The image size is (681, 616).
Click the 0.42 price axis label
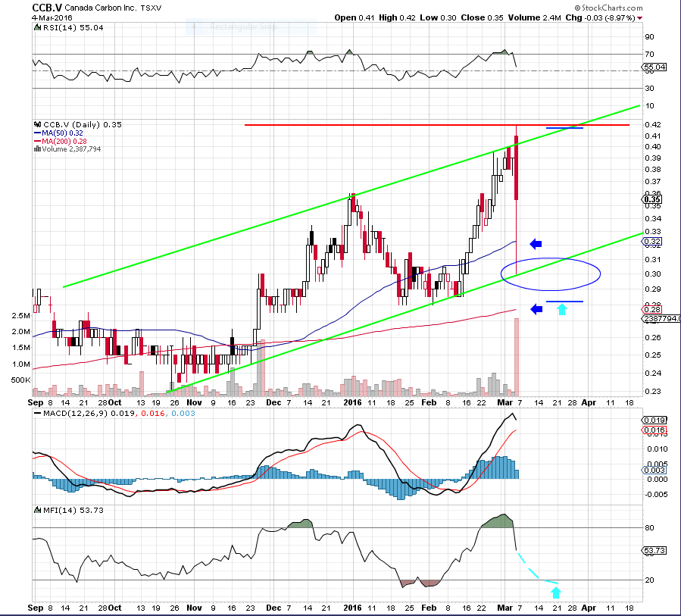tap(653, 125)
